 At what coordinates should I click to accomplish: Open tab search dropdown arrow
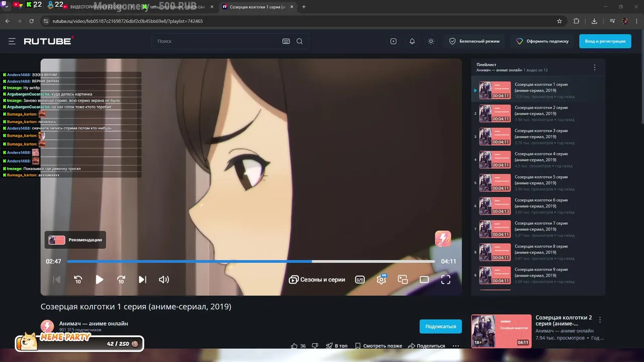click(x=6, y=6)
